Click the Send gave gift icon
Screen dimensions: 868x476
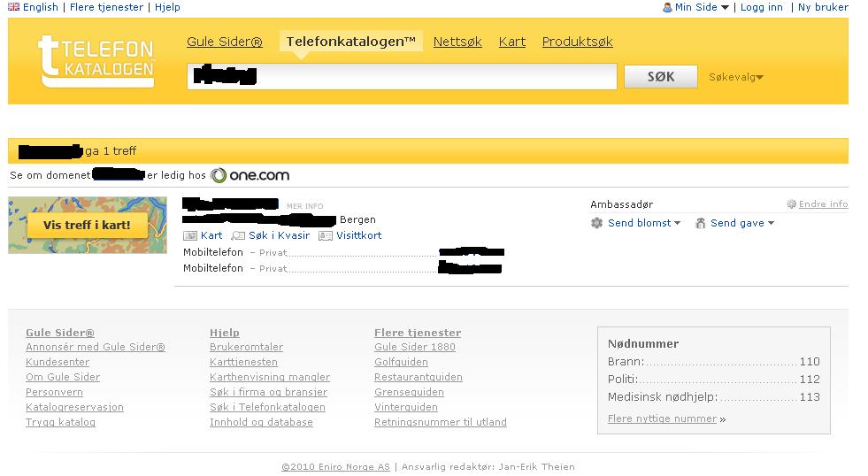tap(700, 223)
